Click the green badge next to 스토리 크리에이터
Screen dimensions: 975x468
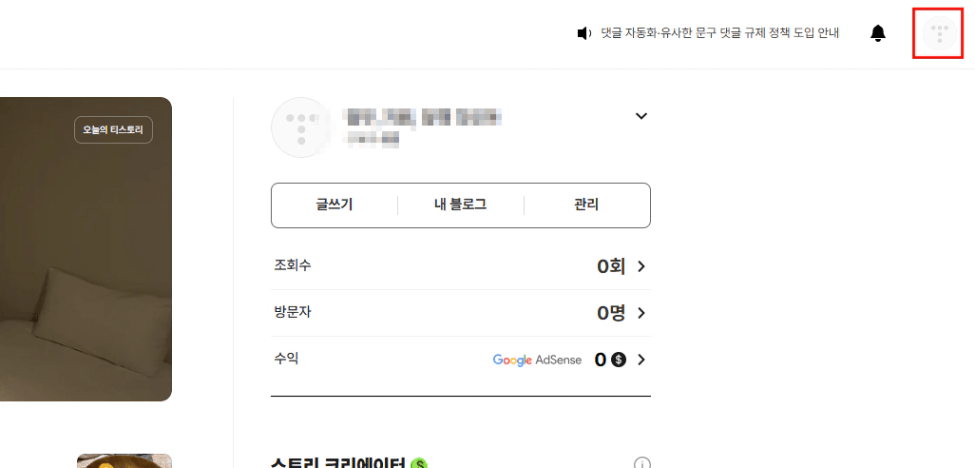(419, 464)
